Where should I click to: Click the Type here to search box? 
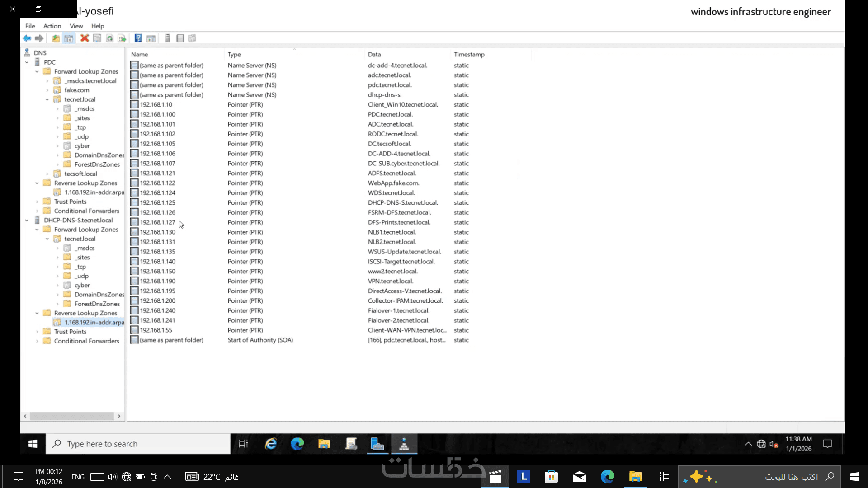(x=138, y=444)
